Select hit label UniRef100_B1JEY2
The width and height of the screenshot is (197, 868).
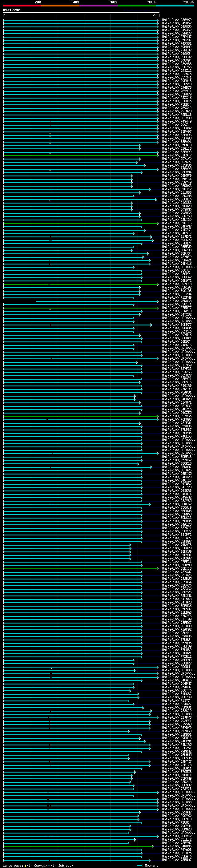176,236
